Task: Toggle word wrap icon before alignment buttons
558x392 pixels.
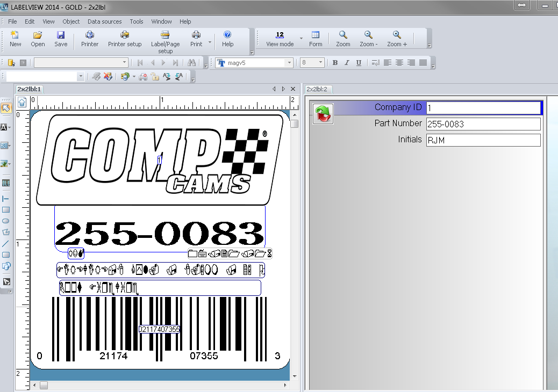Action: pos(375,63)
